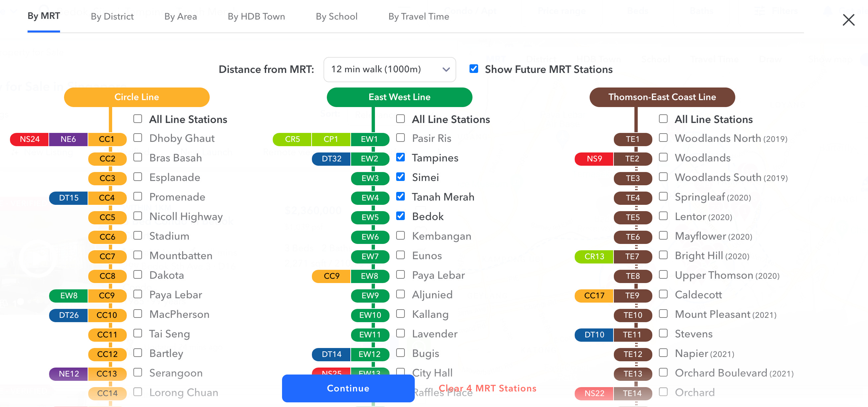The image size is (868, 407).
Task: Click the CR13 Bright Hill badge
Action: [594, 257]
